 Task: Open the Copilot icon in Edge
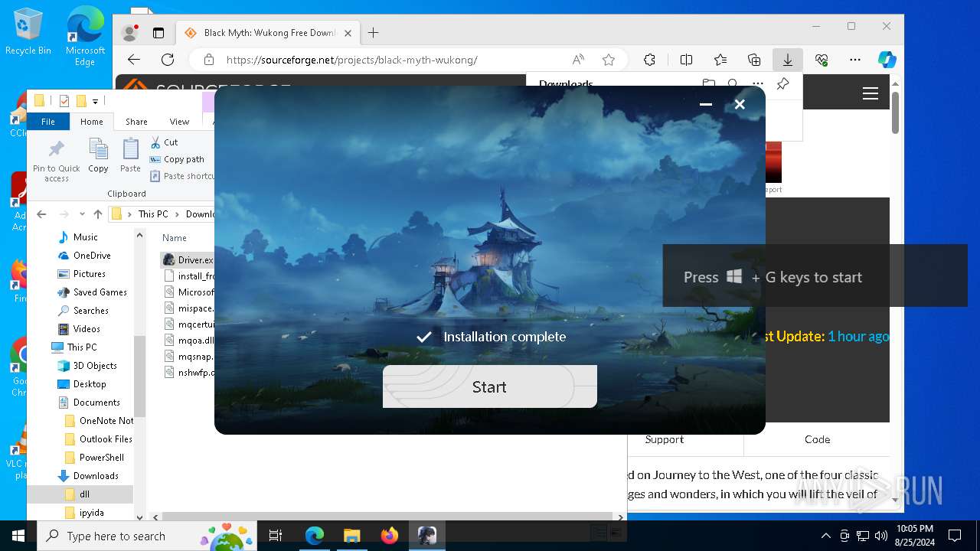887,60
